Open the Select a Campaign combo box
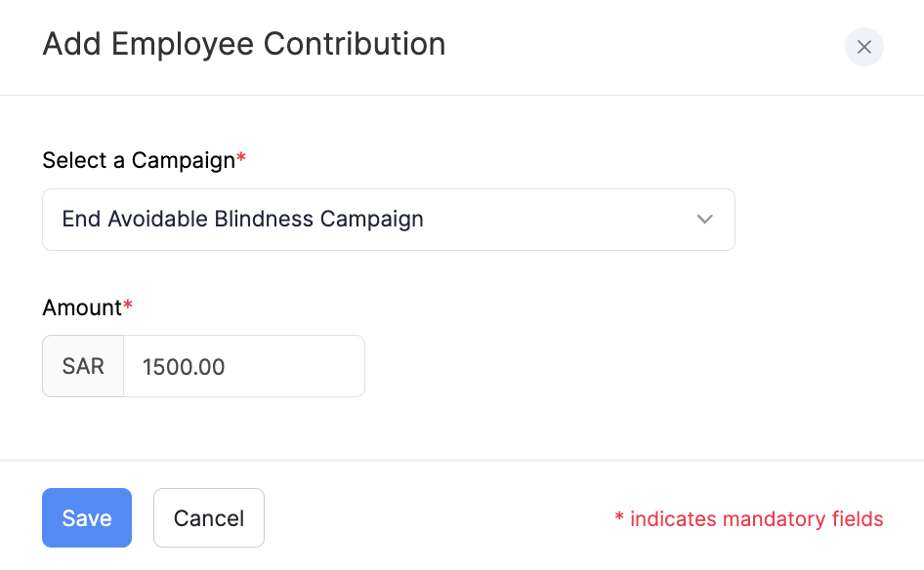 click(388, 220)
